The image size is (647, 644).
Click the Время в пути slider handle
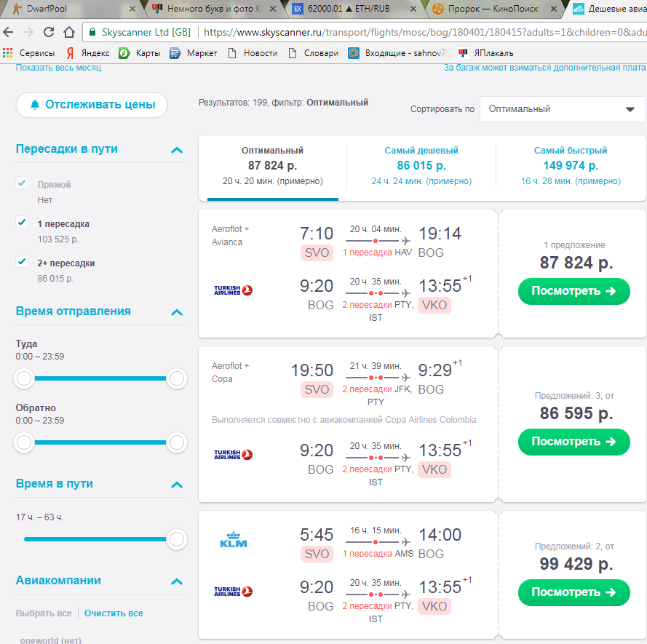click(177, 539)
